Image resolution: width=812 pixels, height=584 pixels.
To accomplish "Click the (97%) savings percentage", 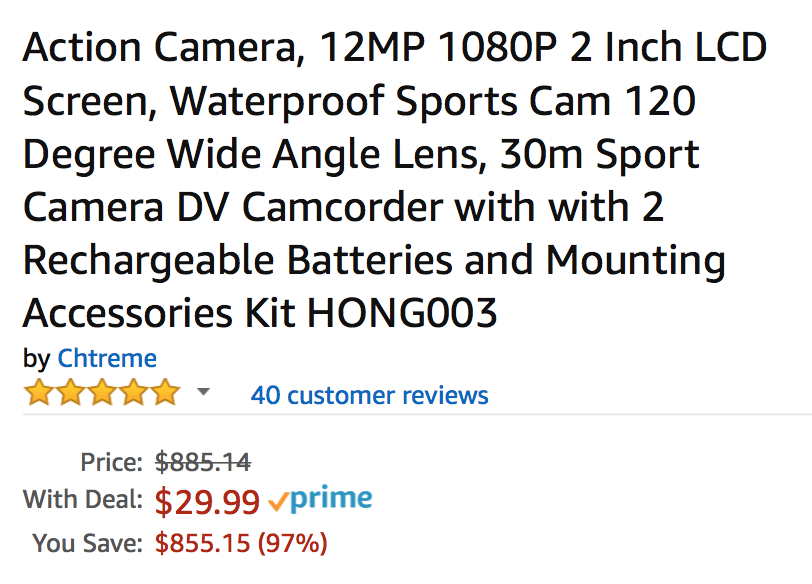I will click(x=293, y=543).
